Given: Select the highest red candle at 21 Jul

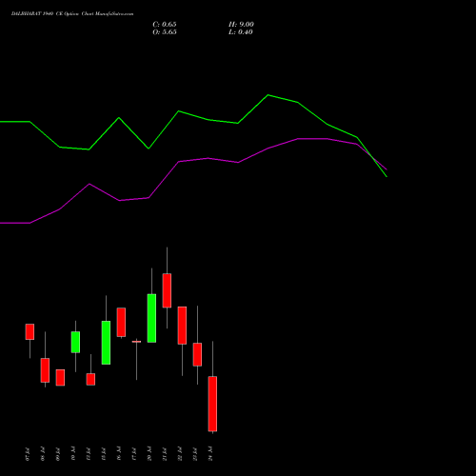Looking at the screenshot, I should click(167, 290).
